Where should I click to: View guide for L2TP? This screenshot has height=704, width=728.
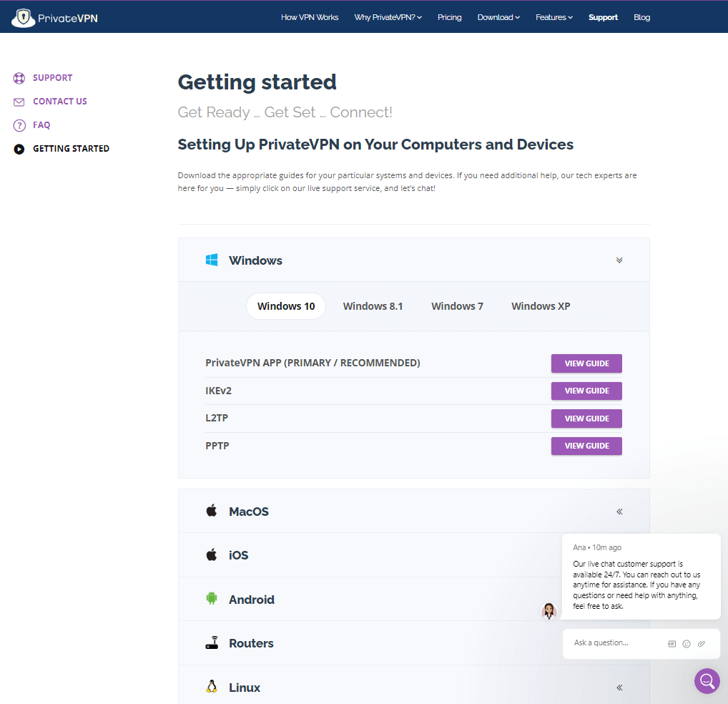(586, 419)
